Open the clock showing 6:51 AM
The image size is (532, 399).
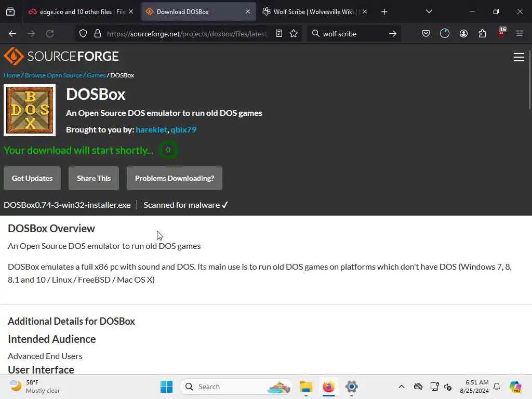[x=474, y=387]
